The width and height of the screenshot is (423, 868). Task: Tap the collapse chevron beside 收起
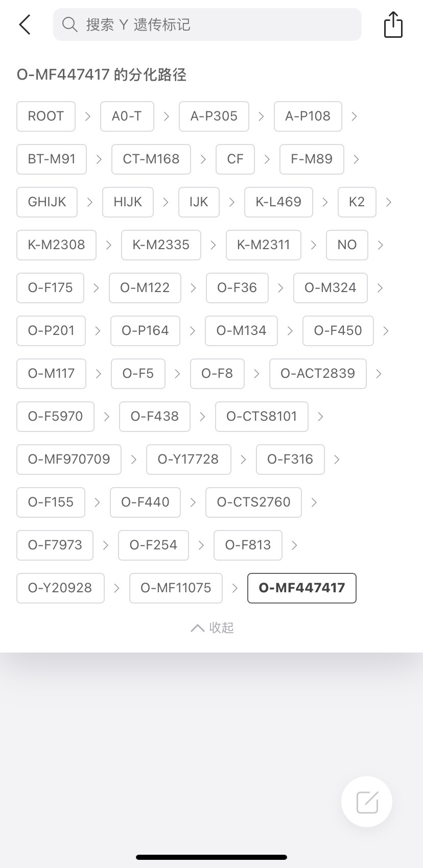[x=198, y=628]
